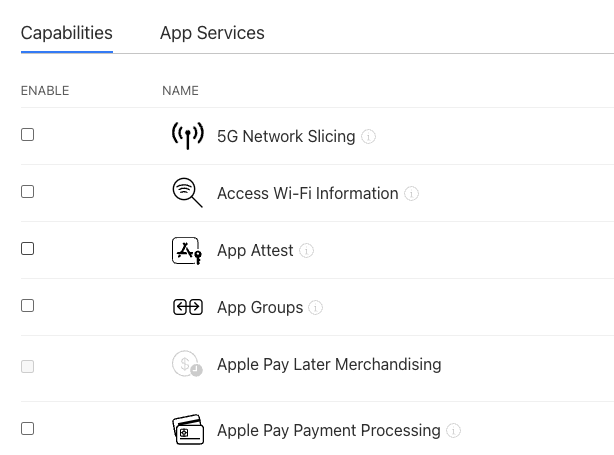This screenshot has width=614, height=455.
Task: Select the App Groups label
Action: pos(260,307)
